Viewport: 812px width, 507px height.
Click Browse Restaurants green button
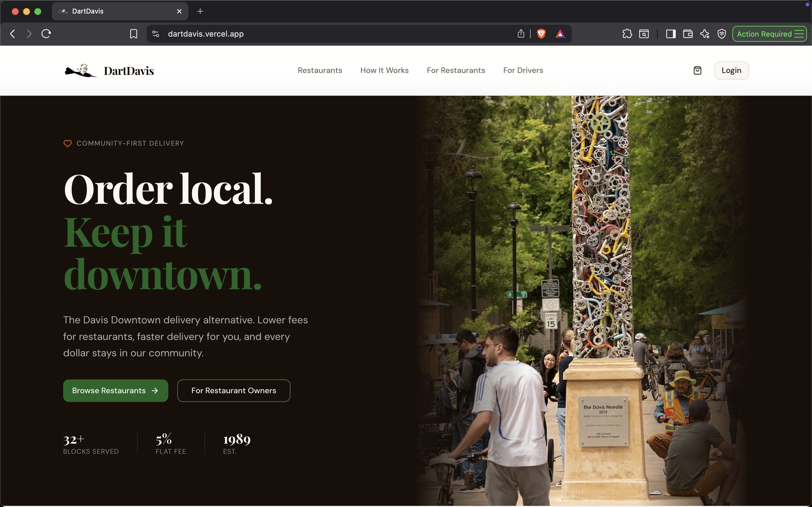coord(115,391)
